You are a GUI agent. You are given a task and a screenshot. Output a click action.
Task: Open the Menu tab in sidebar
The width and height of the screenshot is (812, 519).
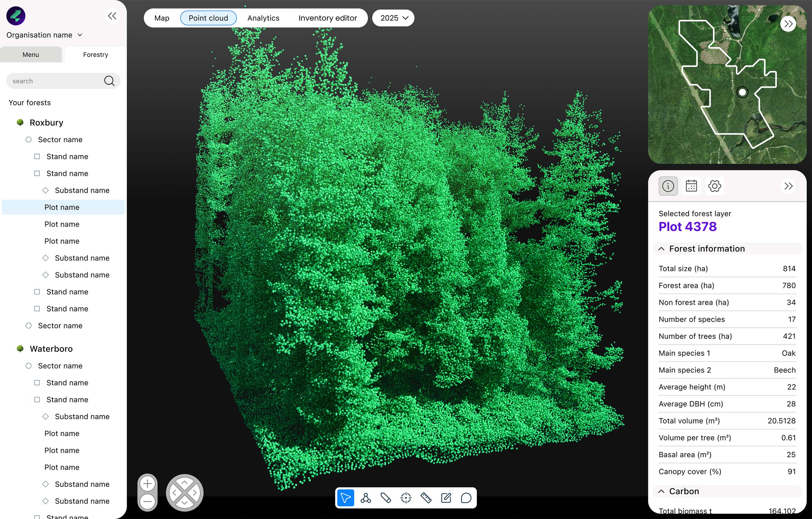tap(31, 55)
